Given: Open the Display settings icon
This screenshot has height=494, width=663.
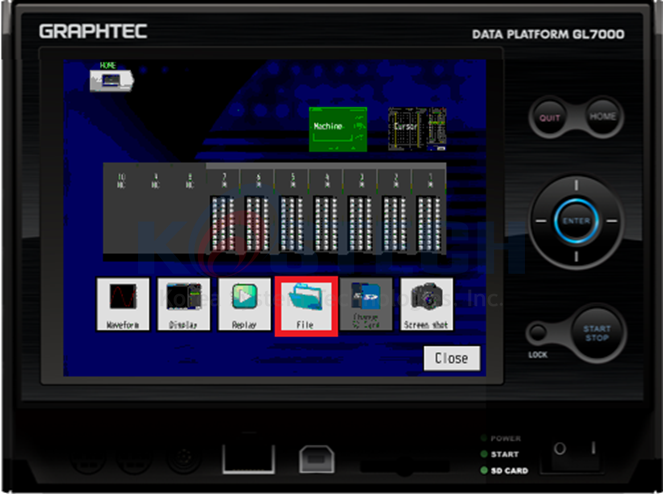Looking at the screenshot, I should click(x=184, y=304).
